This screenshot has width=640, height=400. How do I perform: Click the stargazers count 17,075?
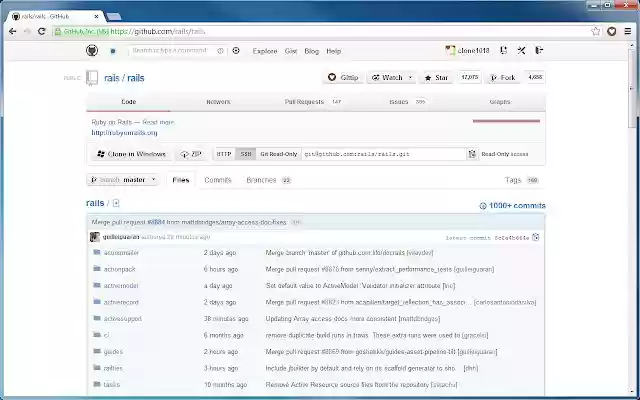(x=469, y=77)
